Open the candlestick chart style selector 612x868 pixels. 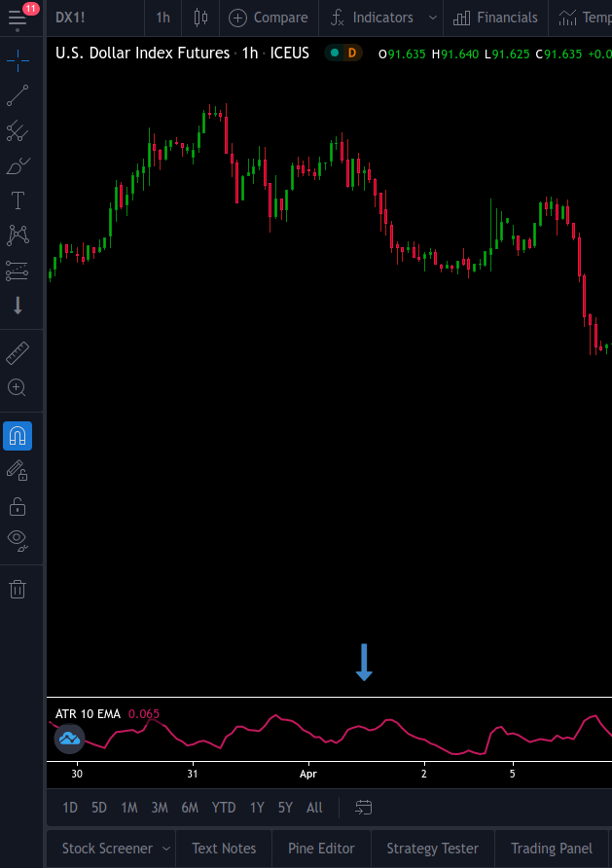(200, 18)
